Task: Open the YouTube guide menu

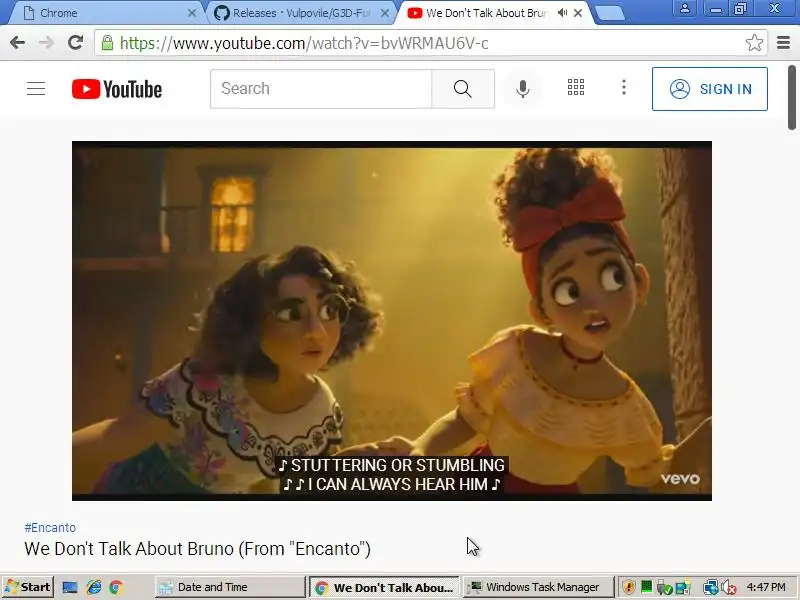Action: [36, 89]
